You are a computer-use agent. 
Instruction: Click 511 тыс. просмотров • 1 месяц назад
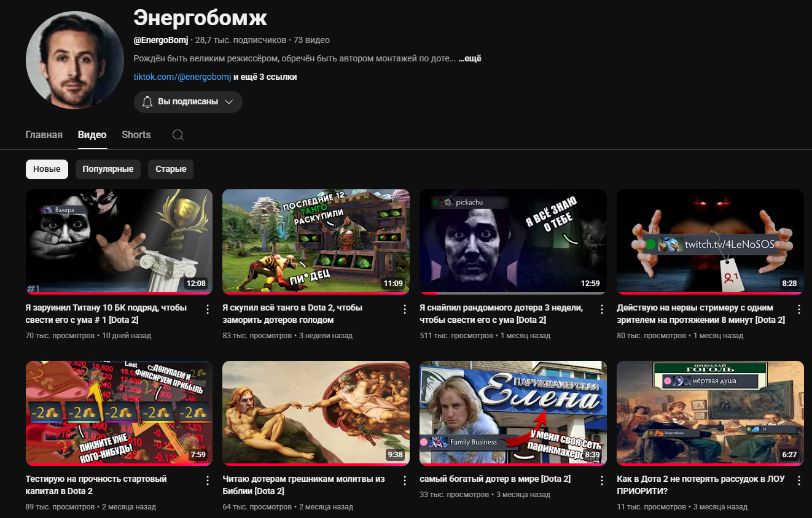[485, 336]
